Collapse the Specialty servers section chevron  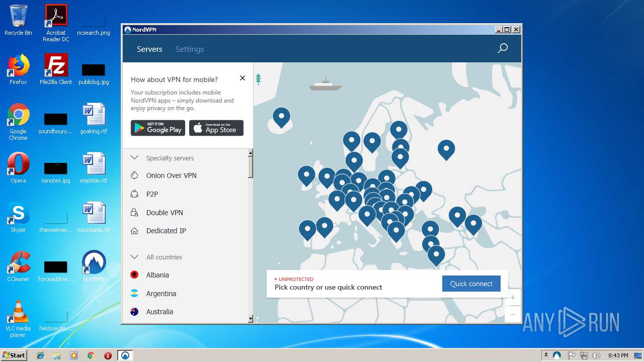click(134, 158)
